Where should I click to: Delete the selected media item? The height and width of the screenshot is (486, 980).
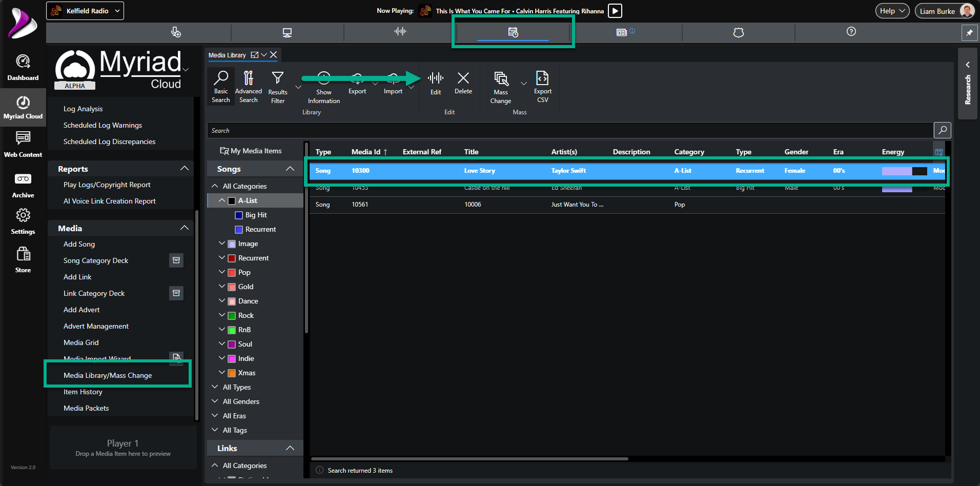pos(463,83)
